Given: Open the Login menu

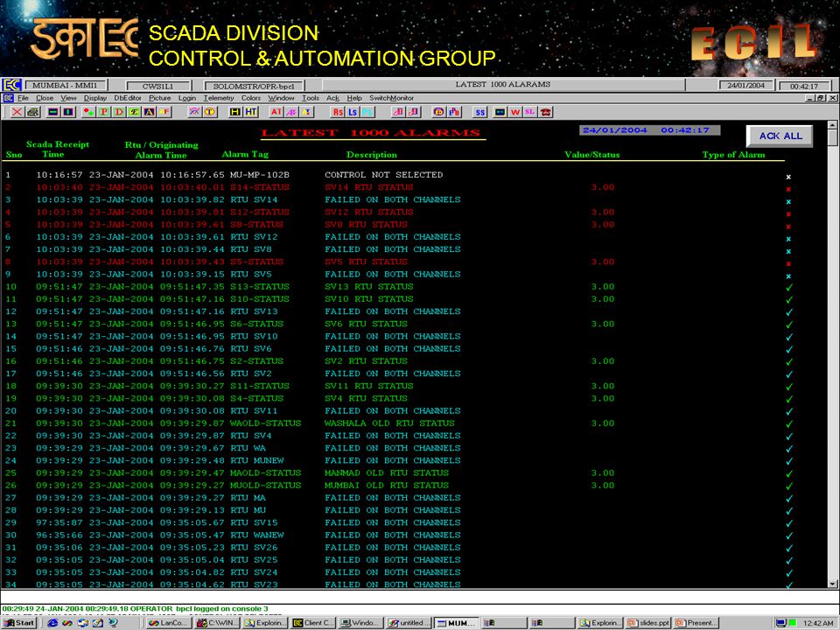Looking at the screenshot, I should pyautogui.click(x=187, y=98).
